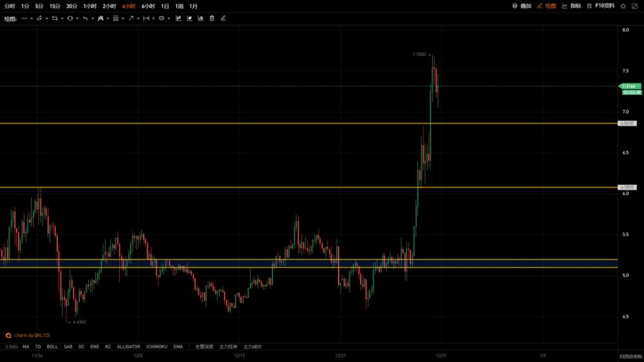
Task: Toggle the ENE indicator
Action: (95, 347)
